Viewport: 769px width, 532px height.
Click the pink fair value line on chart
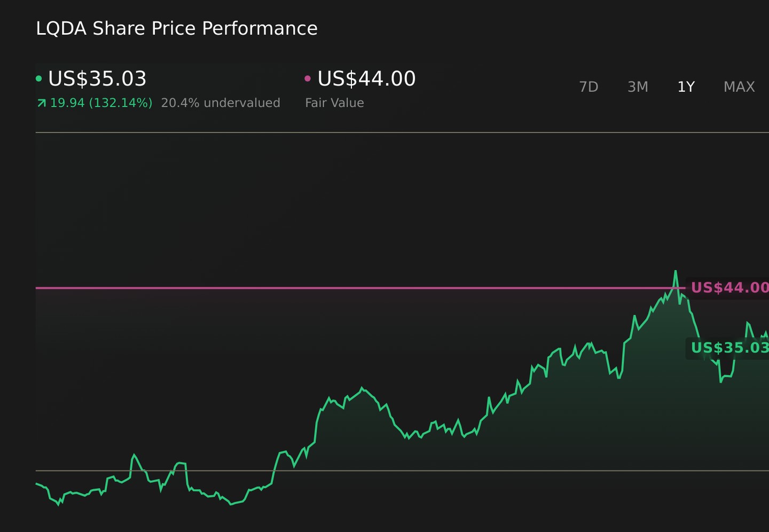[x=360, y=288]
